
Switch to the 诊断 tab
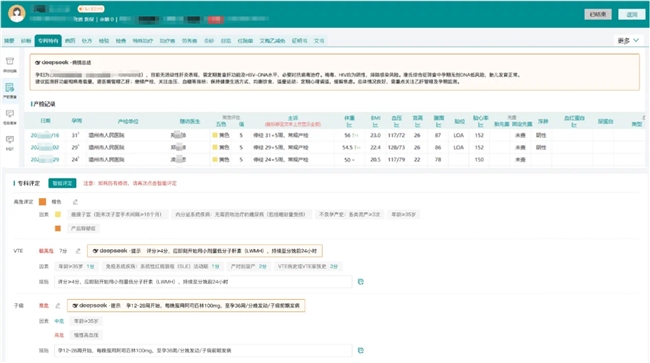(x=26, y=41)
